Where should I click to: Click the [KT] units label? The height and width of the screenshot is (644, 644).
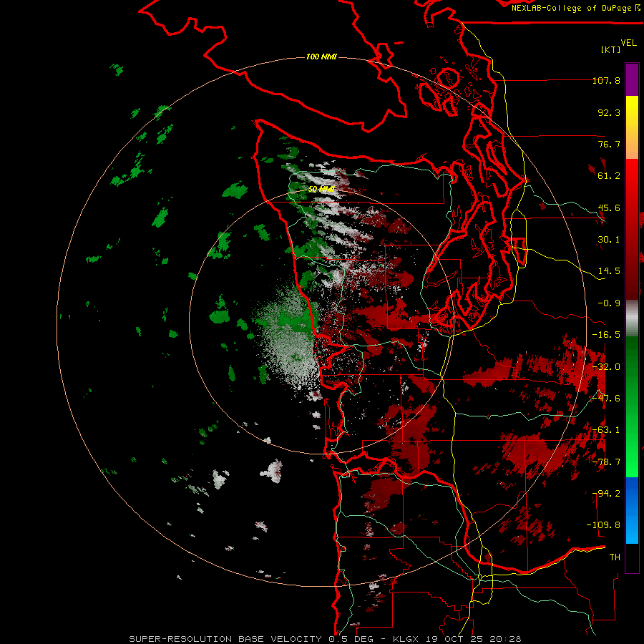coord(611,49)
